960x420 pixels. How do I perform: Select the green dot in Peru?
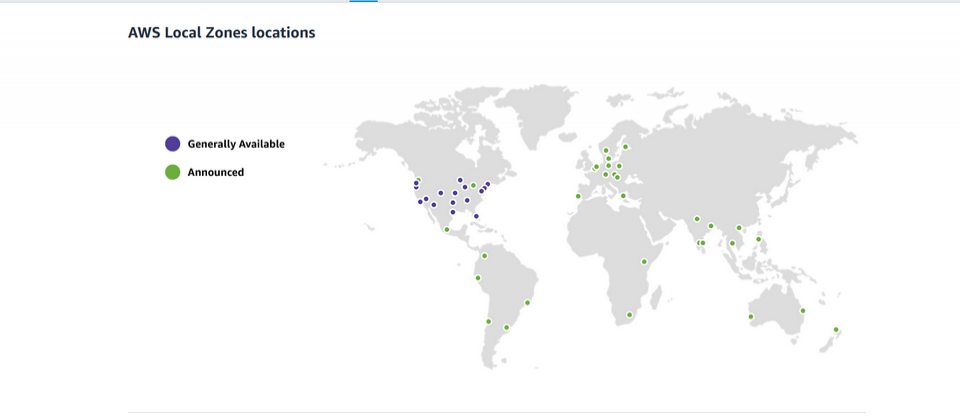click(x=478, y=278)
